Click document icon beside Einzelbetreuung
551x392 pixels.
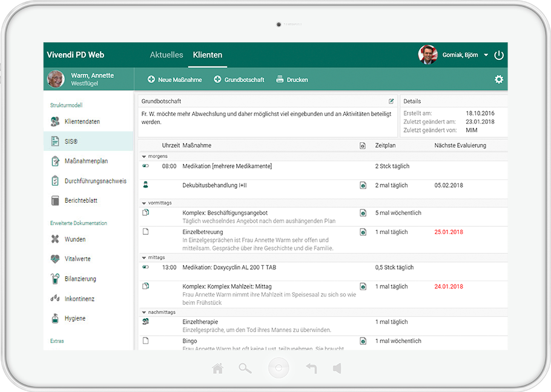(x=145, y=232)
